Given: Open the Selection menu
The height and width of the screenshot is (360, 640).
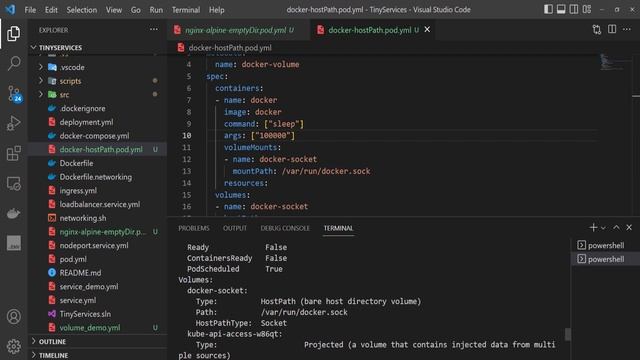Looking at the screenshot, I should [x=82, y=10].
